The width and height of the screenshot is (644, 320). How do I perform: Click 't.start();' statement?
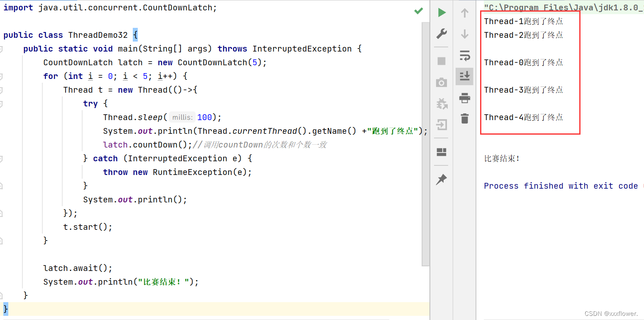pyautogui.click(x=88, y=227)
